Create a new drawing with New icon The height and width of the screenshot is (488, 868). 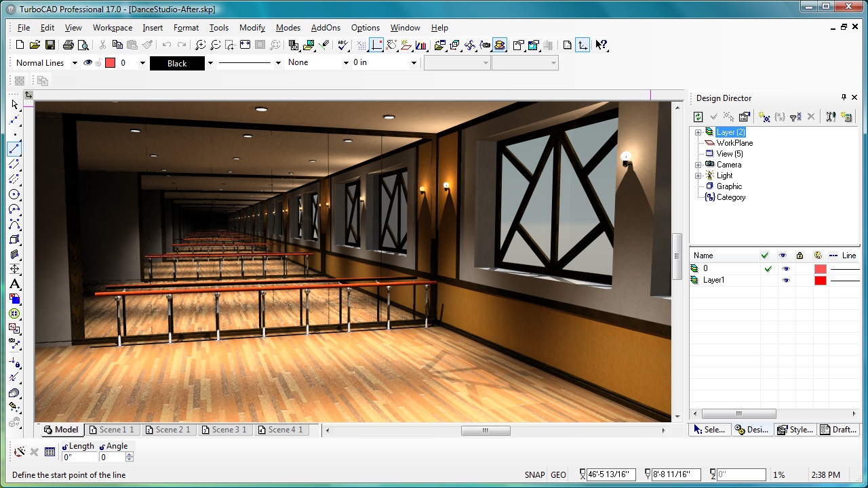pyautogui.click(x=20, y=45)
